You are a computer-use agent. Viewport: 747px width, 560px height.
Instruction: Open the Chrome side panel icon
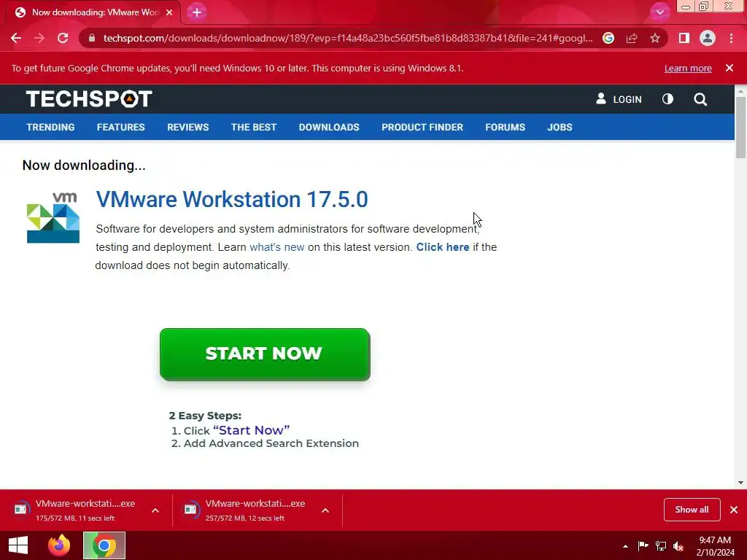click(x=684, y=38)
